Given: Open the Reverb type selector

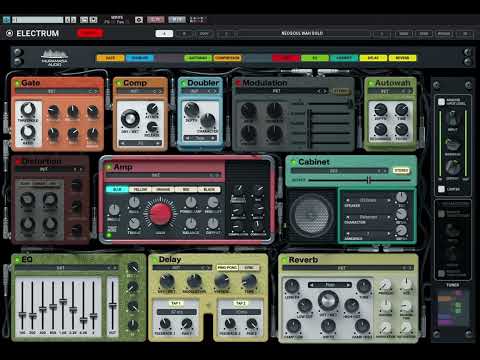Looking at the screenshot, I should [330, 285].
